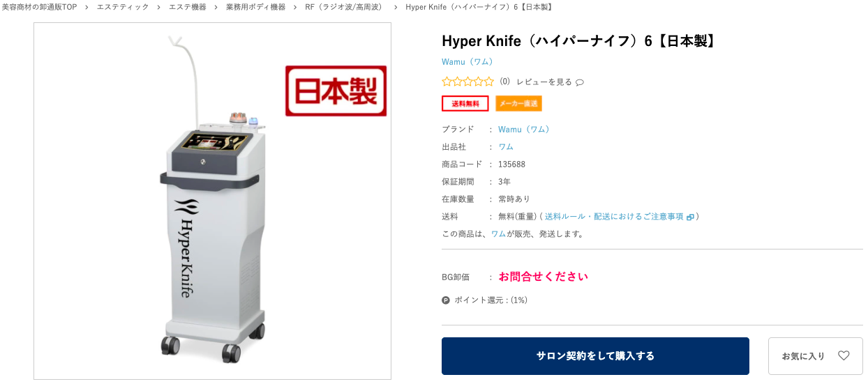868x384 pixels.
Task: Open 業務用ボディ機器 breadcrumb link
Action: click(255, 7)
